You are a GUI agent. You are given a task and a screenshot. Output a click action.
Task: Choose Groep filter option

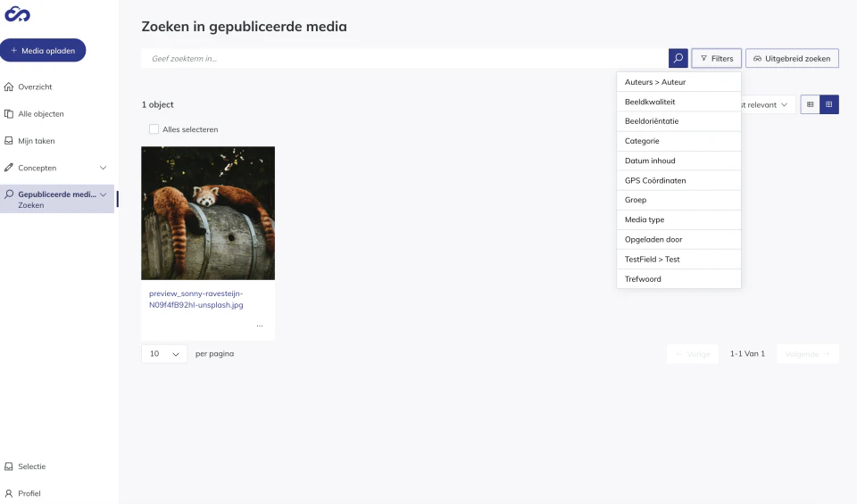click(678, 200)
